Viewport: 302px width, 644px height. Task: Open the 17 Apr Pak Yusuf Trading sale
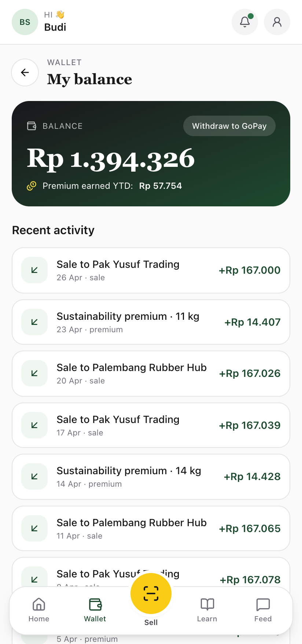(151, 425)
